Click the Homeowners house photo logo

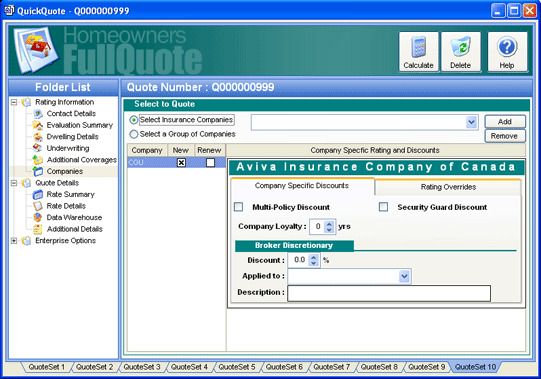pyautogui.click(x=36, y=50)
